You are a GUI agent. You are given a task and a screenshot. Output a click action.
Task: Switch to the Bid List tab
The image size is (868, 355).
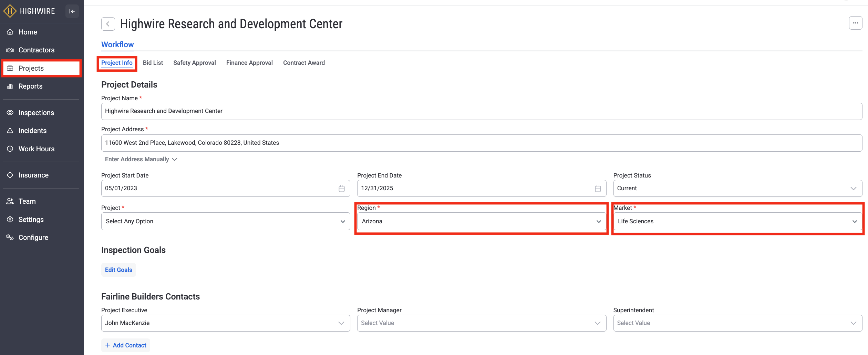point(153,63)
